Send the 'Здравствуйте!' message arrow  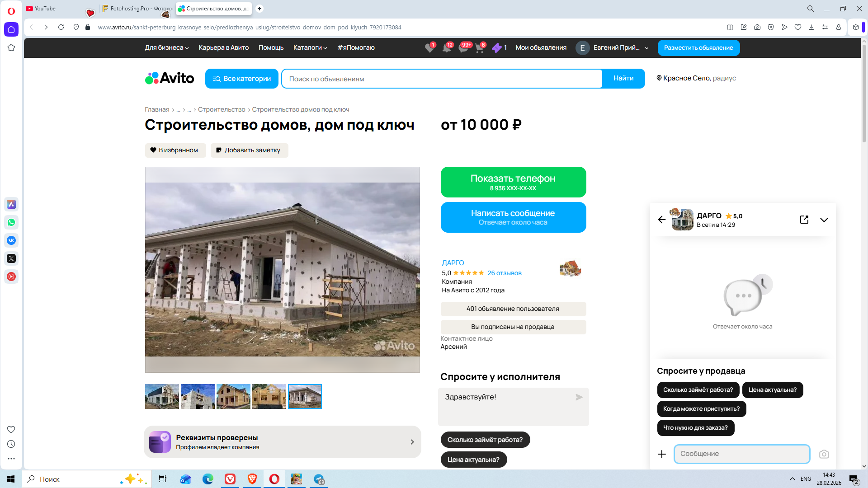[579, 397]
